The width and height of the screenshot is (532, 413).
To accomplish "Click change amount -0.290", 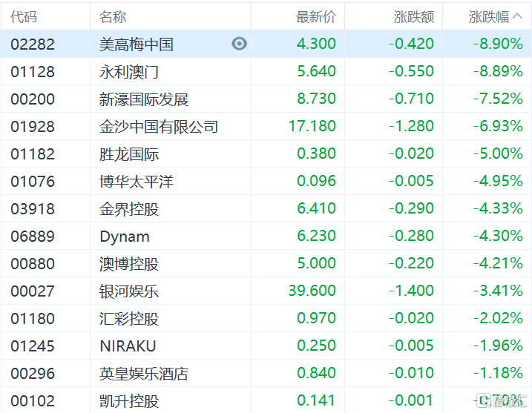I will (x=411, y=208).
